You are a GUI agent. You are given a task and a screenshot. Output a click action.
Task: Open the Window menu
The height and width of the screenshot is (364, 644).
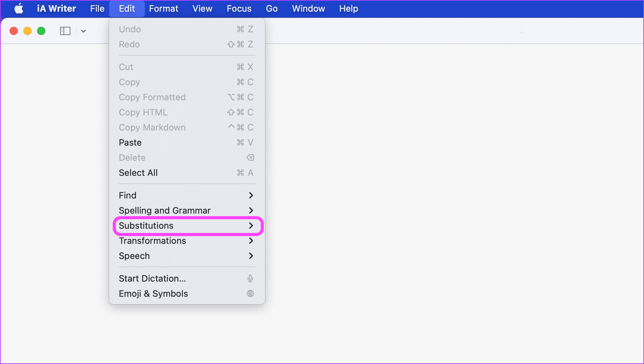[x=308, y=9]
